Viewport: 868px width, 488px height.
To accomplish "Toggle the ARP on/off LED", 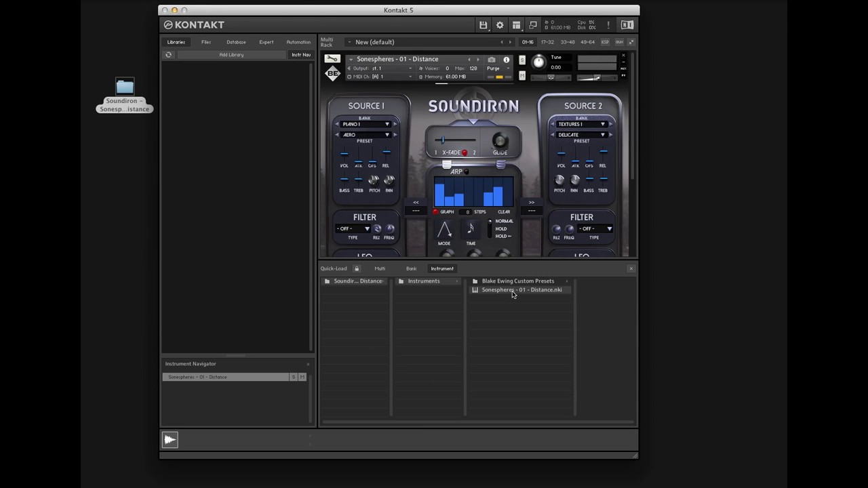I will tap(467, 171).
